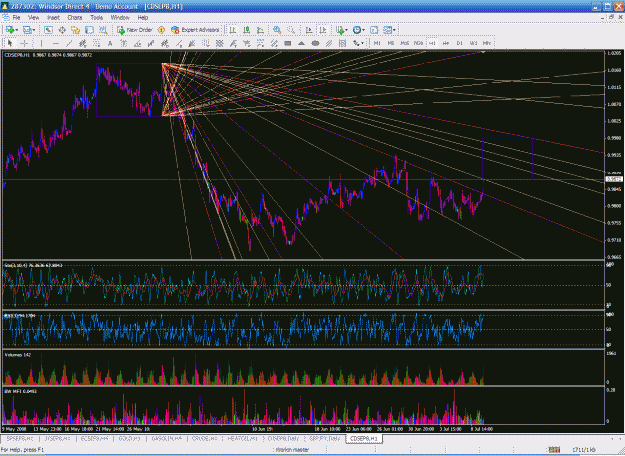The image size is (625, 456).
Task: Click the add indicators icon
Action: click(x=340, y=30)
